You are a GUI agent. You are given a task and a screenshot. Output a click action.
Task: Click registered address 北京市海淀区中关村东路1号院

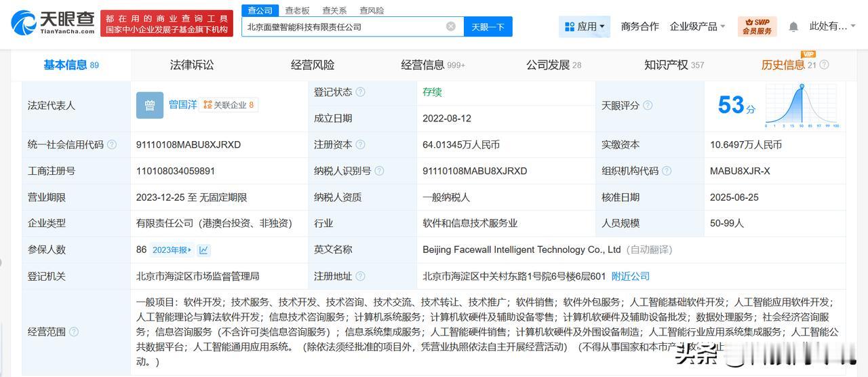pos(514,276)
